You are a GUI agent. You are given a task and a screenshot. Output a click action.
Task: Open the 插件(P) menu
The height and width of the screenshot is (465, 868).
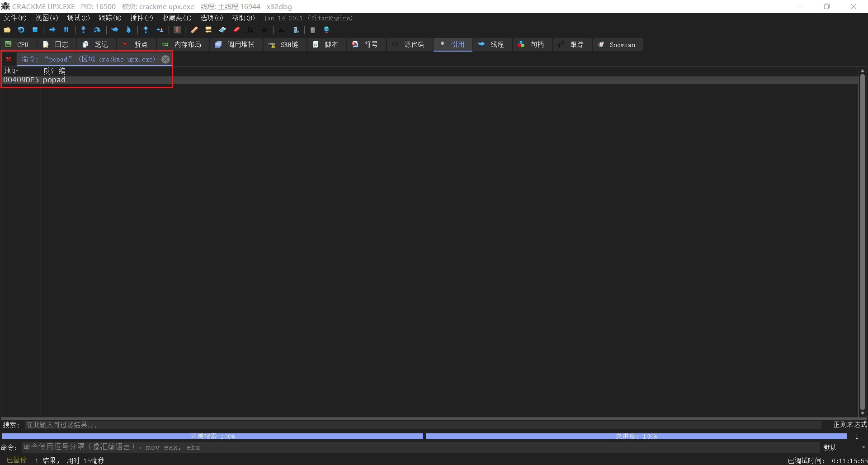(x=142, y=18)
